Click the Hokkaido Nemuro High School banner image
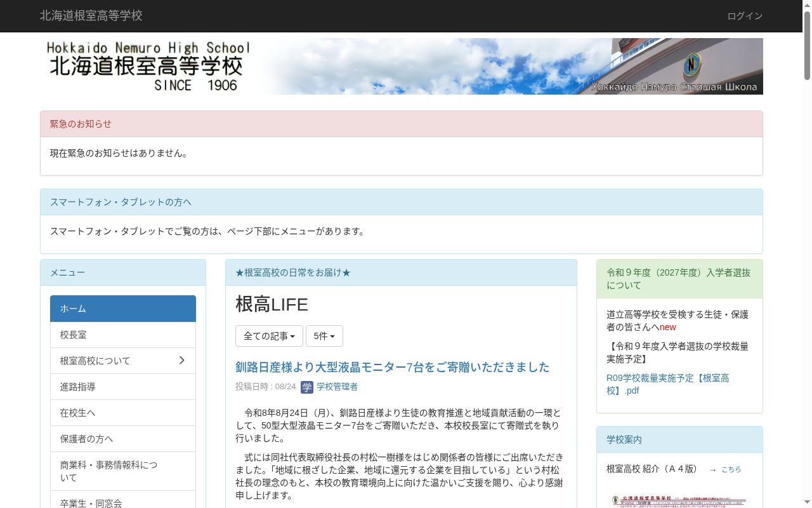This screenshot has height=508, width=812. pyautogui.click(x=402, y=67)
